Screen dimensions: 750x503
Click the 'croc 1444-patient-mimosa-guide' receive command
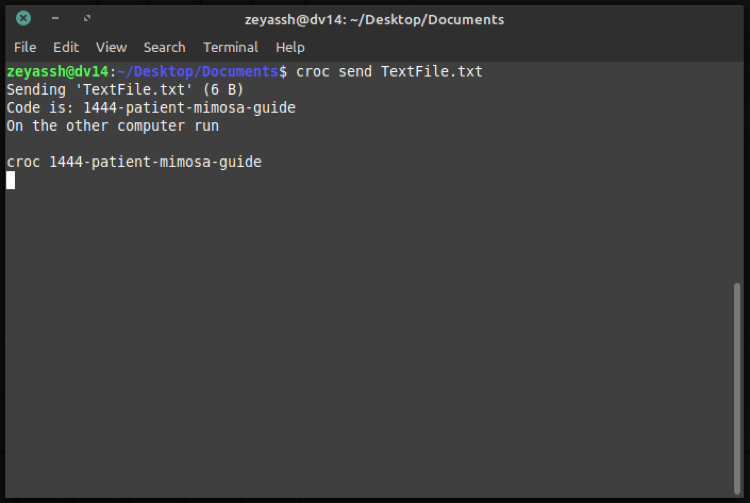point(134,162)
